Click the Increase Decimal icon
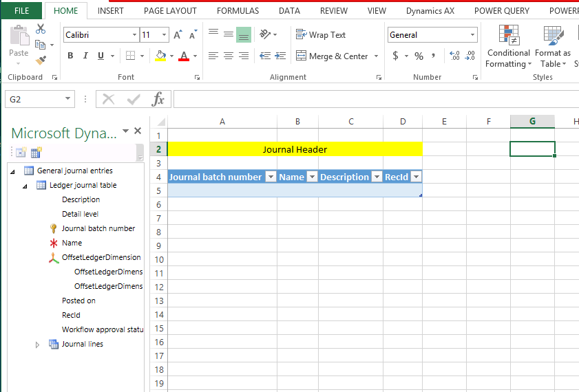Image resolution: width=579 pixels, height=392 pixels. [454, 56]
